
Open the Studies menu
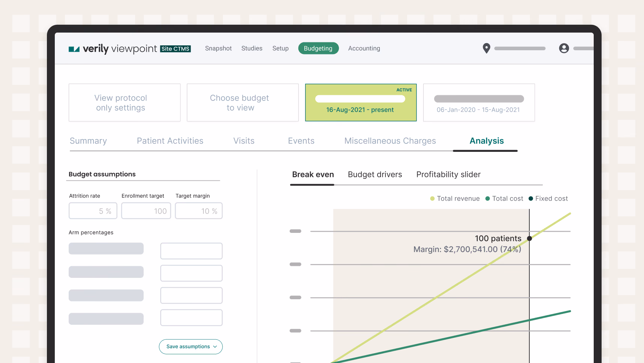[252, 48]
